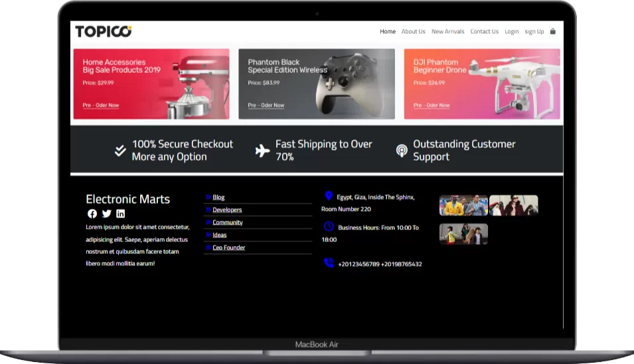Click the shopping bag cart icon

[552, 31]
